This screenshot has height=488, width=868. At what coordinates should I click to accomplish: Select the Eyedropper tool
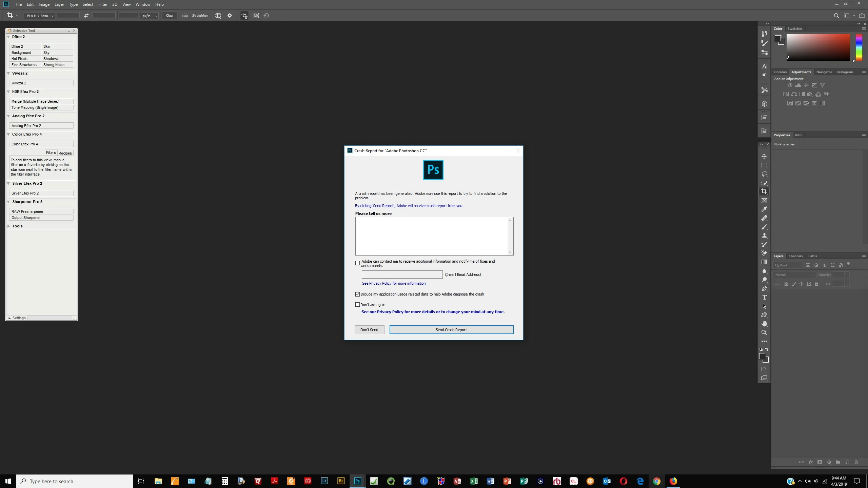(764, 209)
